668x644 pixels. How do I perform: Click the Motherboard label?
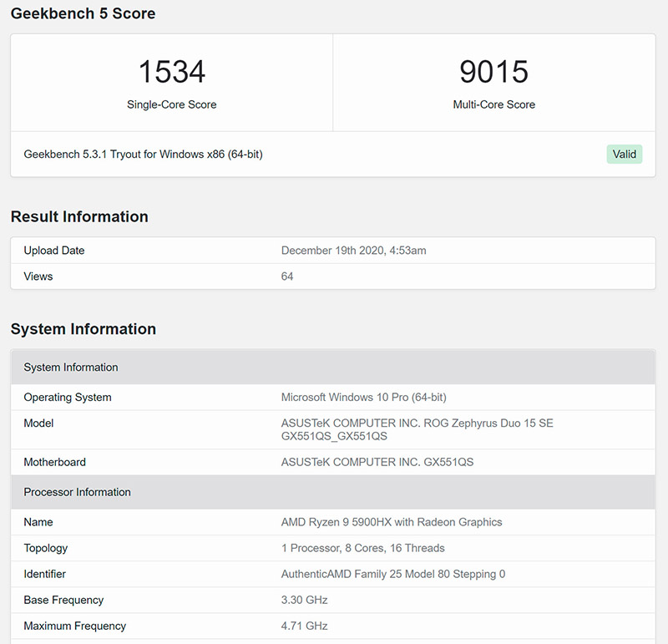pos(55,462)
